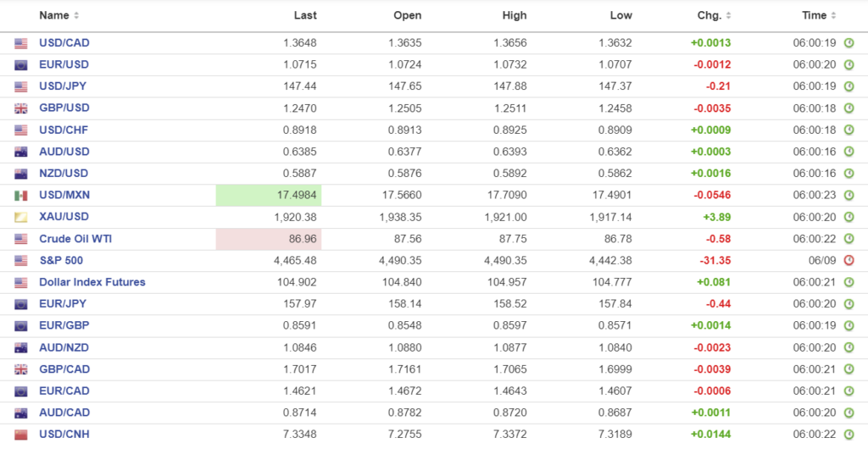Go to the S&P 500 page
This screenshot has height=449, width=868.
click(x=61, y=261)
